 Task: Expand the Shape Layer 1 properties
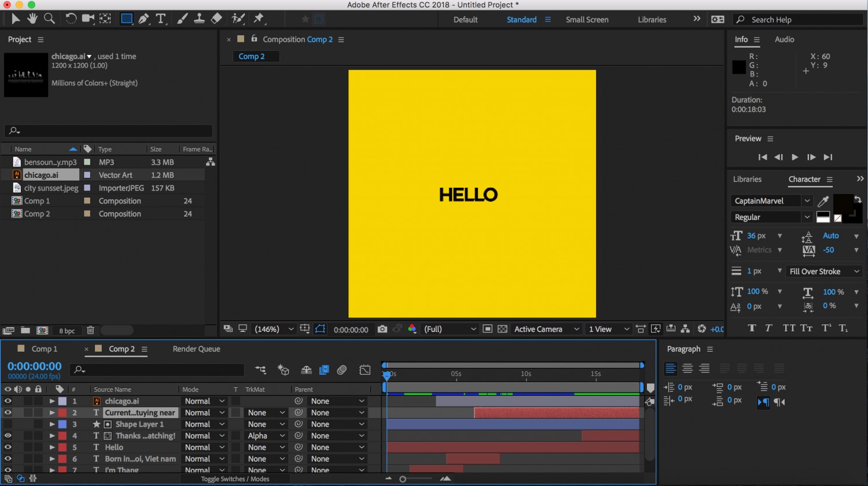[52, 424]
